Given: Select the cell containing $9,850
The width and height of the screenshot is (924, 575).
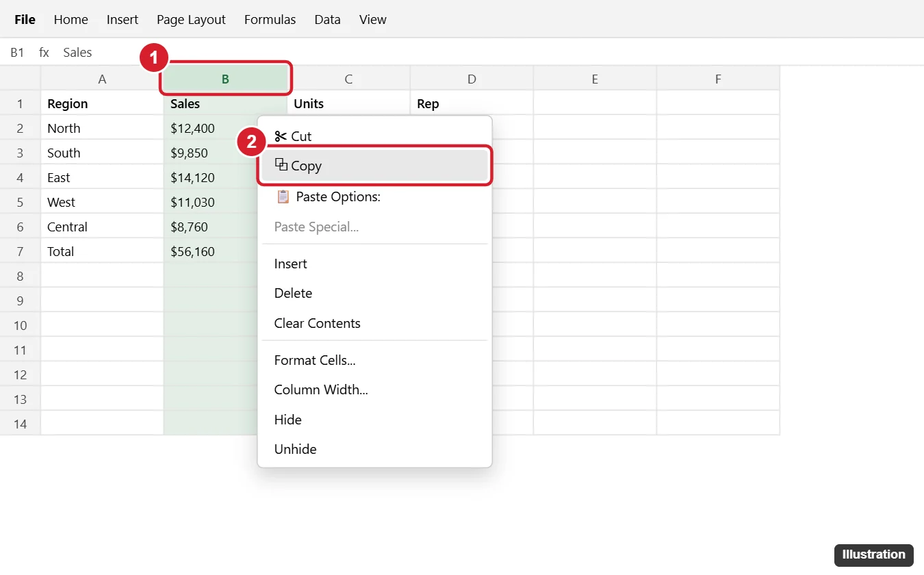Looking at the screenshot, I should 211,153.
